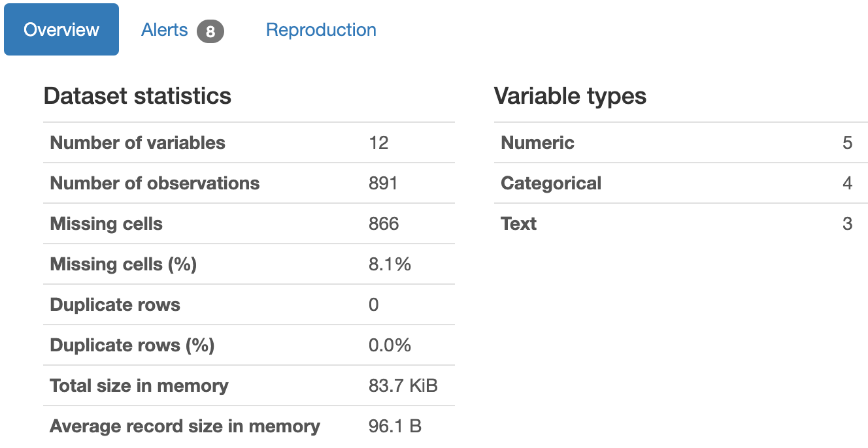Click the Dataset statistics heading
Image resolution: width=868 pixels, height=448 pixels.
point(137,96)
